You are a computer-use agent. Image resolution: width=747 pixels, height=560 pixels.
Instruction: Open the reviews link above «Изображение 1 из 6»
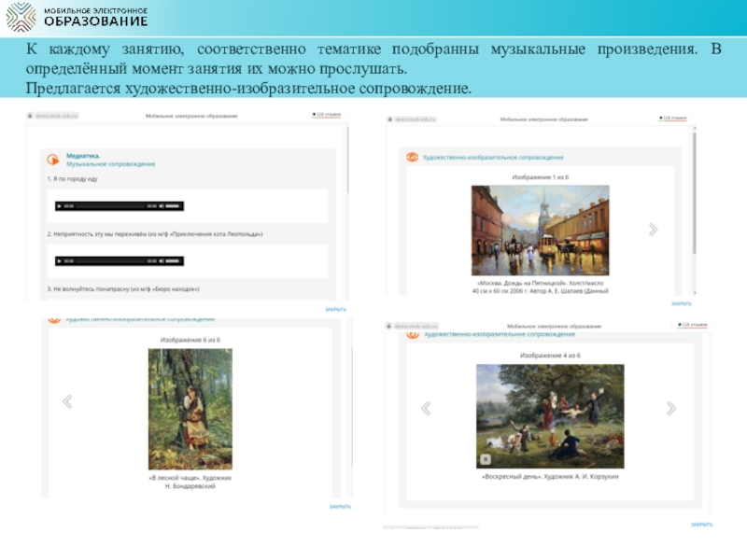click(x=672, y=118)
